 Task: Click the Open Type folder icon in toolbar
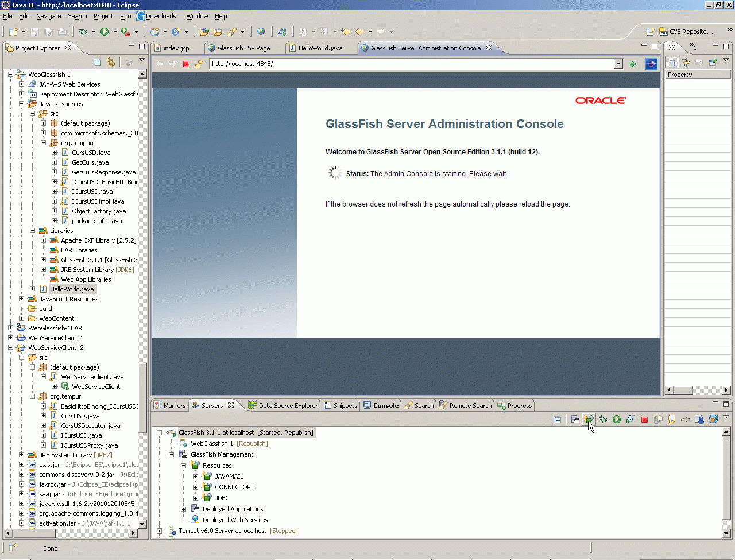[x=204, y=32]
